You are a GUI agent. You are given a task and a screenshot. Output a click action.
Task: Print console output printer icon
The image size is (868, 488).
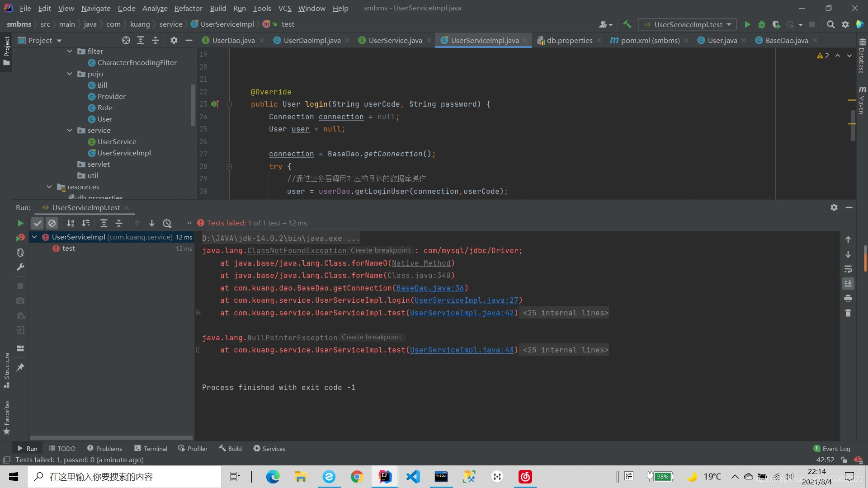point(848,299)
